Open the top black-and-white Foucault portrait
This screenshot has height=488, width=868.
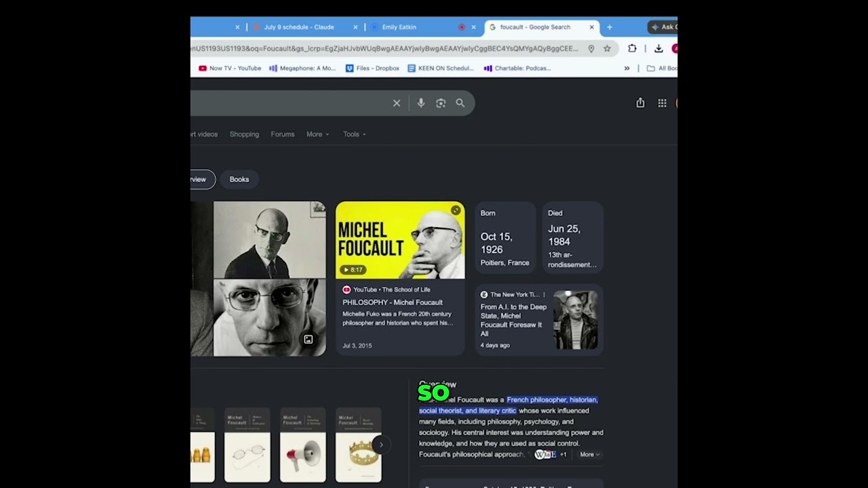[270, 240]
